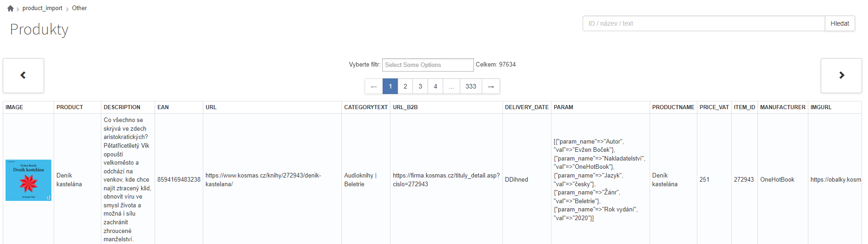Screen dimensions: 868x244
Task: Open the Select Some Options filter dropdown
Action: coord(428,65)
